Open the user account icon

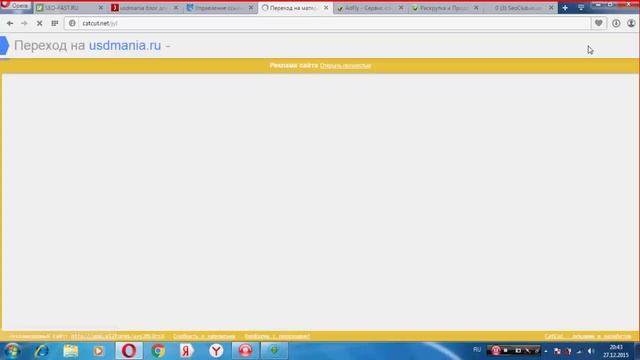click(x=631, y=23)
